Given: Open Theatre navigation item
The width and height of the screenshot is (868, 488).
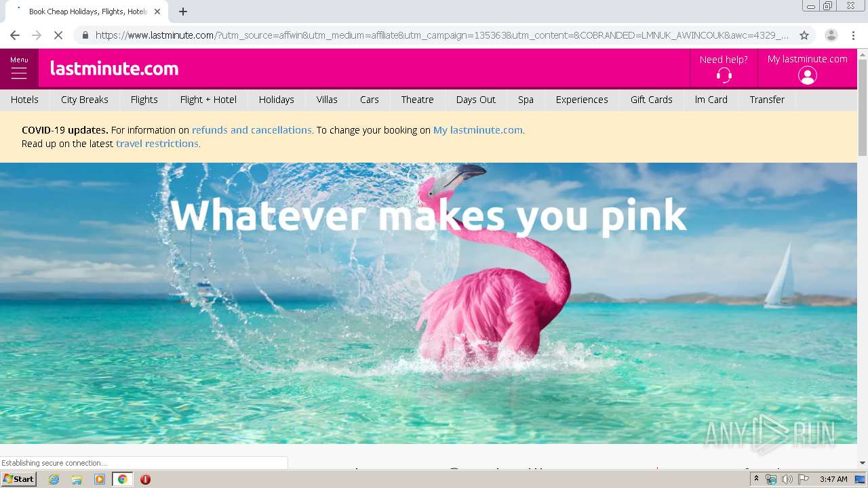Looking at the screenshot, I should point(417,100).
